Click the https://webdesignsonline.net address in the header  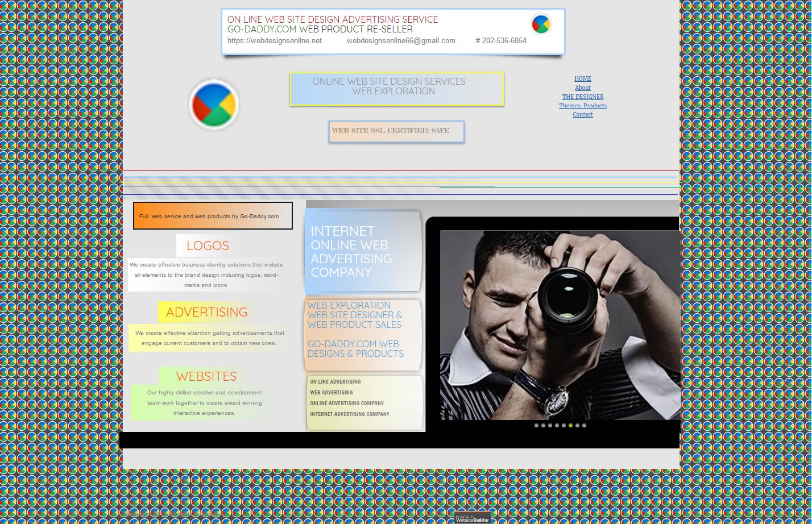point(275,41)
